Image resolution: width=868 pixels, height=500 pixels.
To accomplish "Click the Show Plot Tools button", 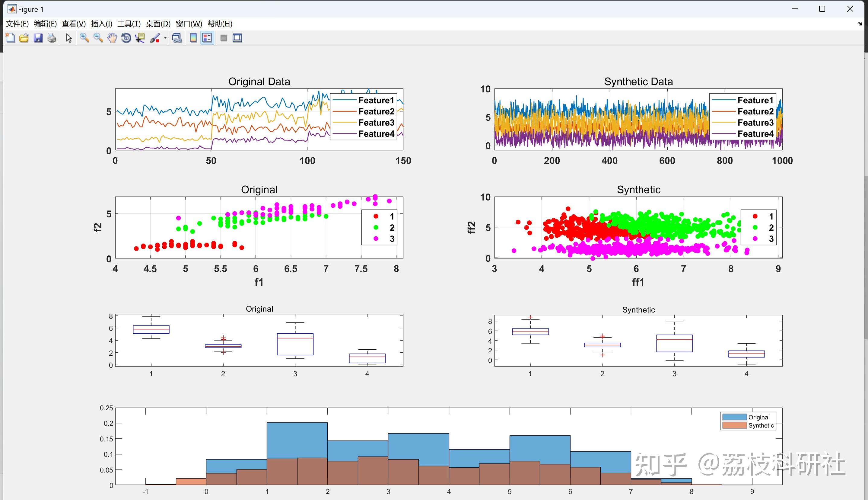I will pyautogui.click(x=237, y=38).
